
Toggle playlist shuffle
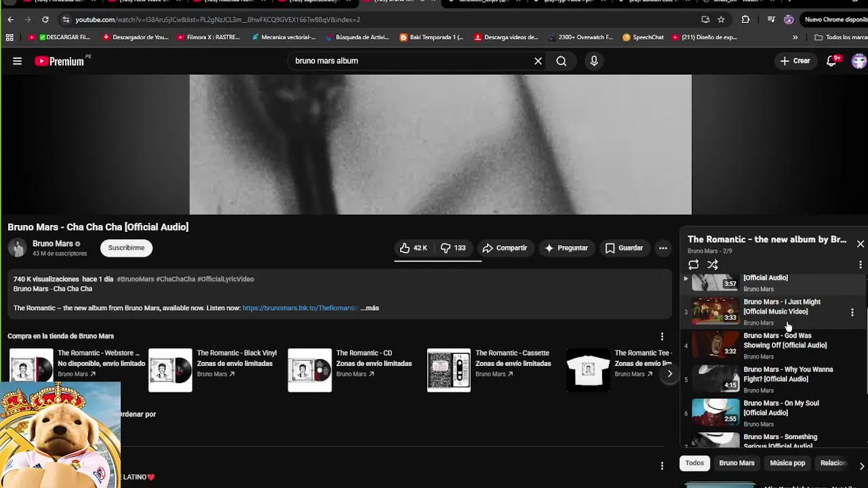[x=713, y=264]
